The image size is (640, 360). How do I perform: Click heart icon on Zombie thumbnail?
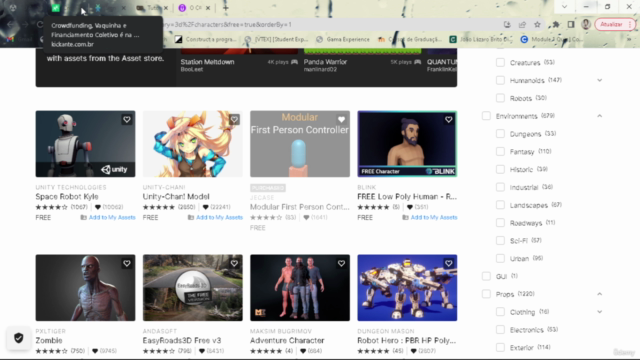click(127, 264)
